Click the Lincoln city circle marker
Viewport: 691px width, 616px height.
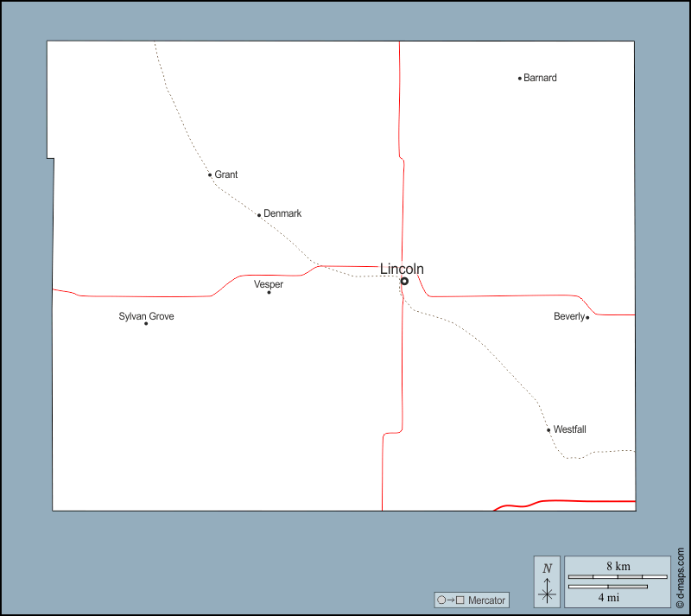(404, 281)
